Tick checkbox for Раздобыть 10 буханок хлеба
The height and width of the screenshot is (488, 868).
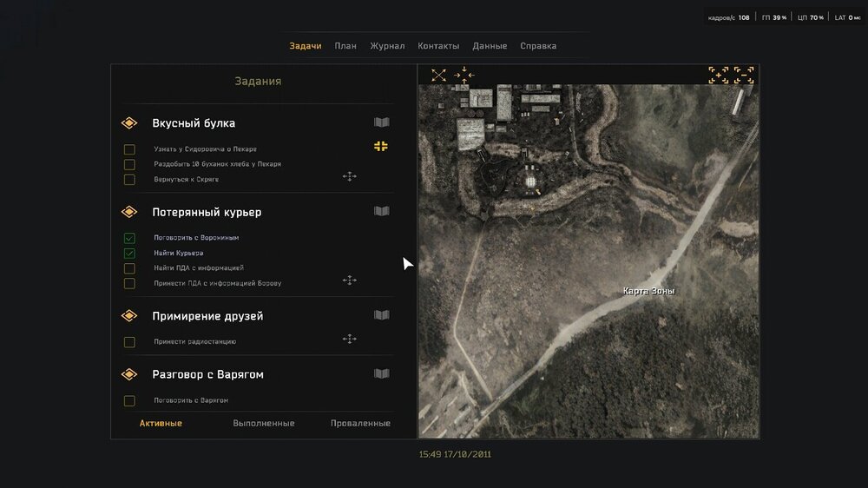pos(129,164)
